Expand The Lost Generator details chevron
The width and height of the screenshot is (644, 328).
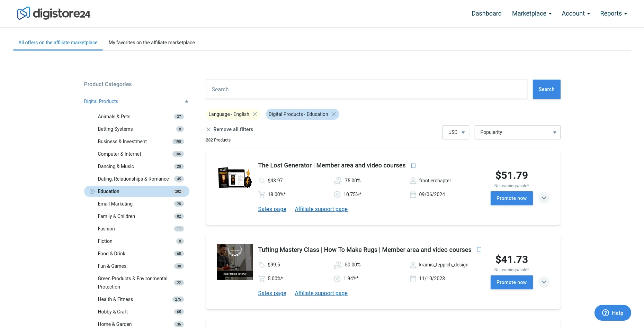tap(544, 198)
